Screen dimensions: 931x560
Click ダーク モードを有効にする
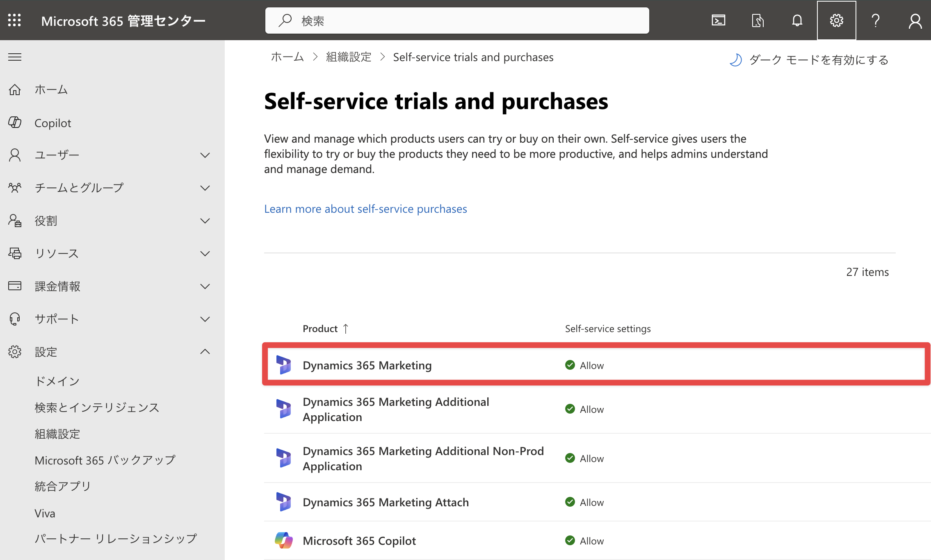pyautogui.click(x=819, y=60)
